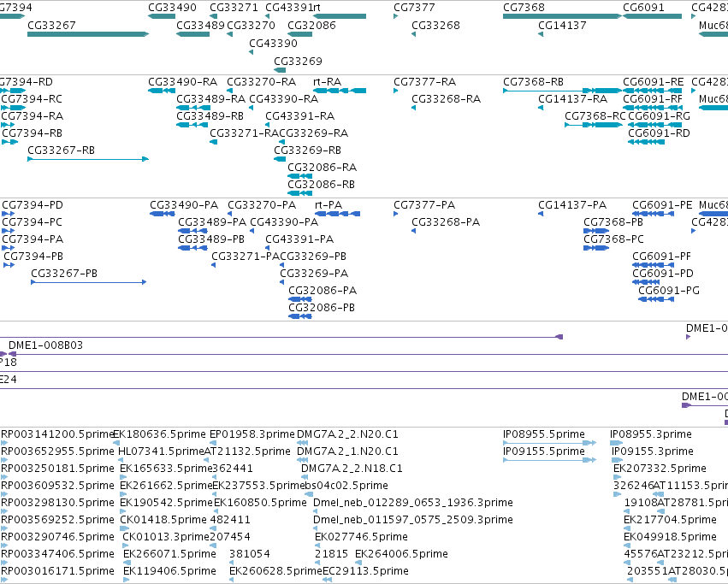
Task: Select EST EK027746.5prime
Action: [361, 537]
